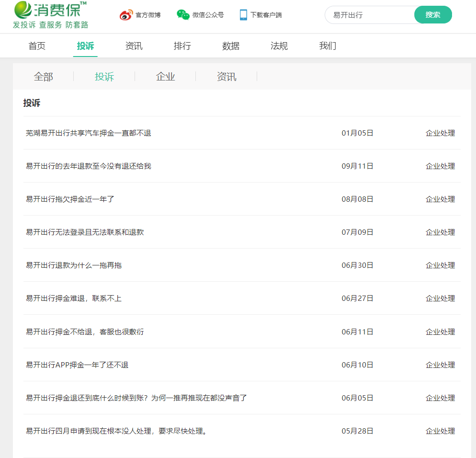Click the date 08月08日

(x=357, y=199)
